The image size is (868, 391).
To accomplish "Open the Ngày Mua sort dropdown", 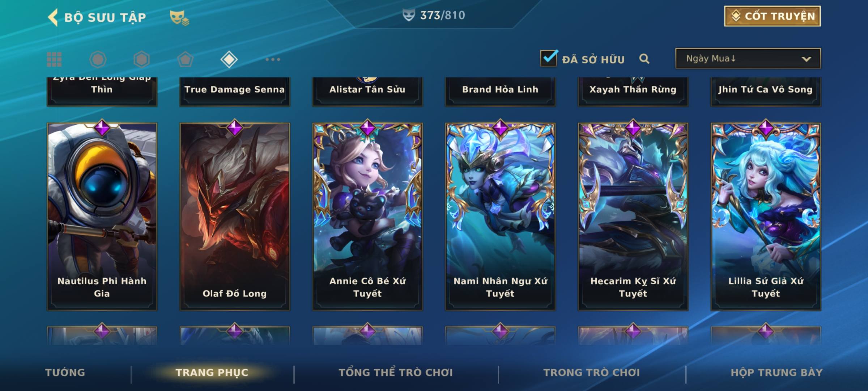I will 748,58.
